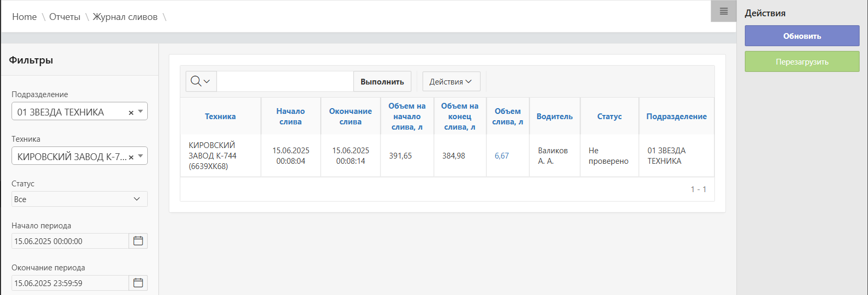Clear the Техника selection with X
This screenshot has height=295, width=868.
pos(131,157)
